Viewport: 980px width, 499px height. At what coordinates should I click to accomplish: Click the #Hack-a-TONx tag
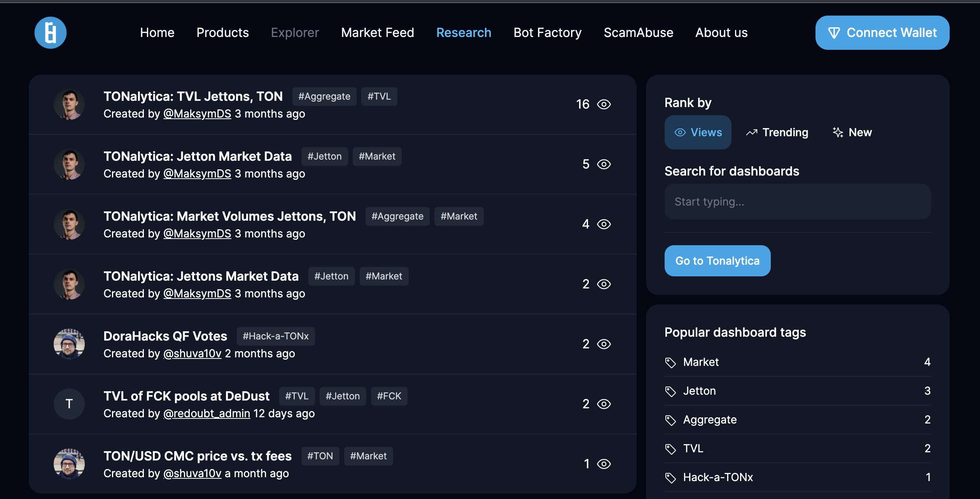276,336
